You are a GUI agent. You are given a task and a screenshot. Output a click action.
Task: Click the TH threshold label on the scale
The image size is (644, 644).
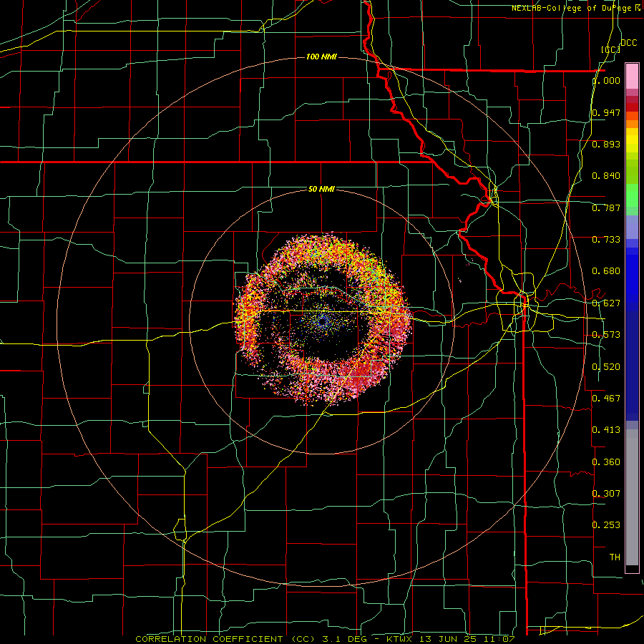click(615, 557)
